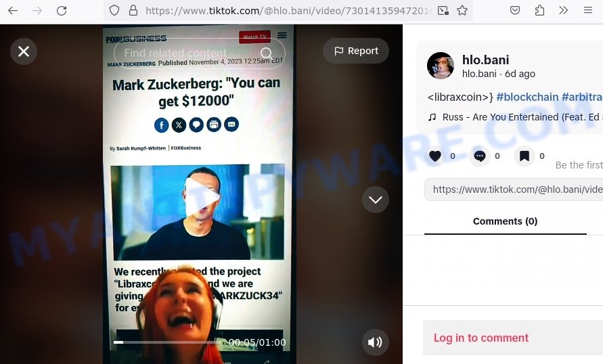Screen dimensions: 603x364
Task: Click the '6d ago' post time text
Action: coord(520,74)
